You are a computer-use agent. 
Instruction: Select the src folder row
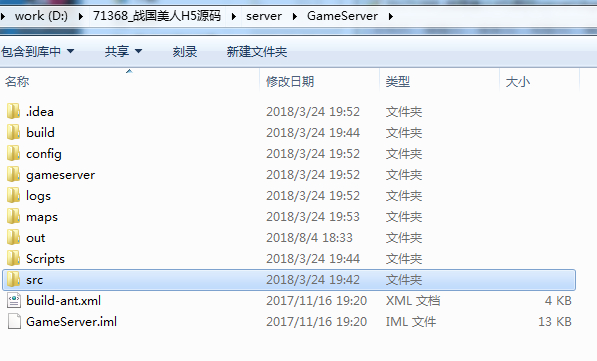coord(289,280)
